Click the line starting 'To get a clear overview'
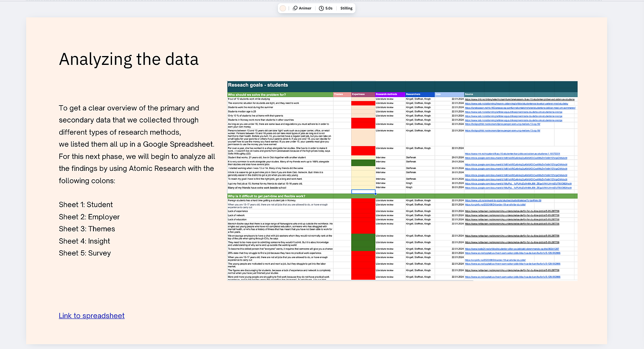Screen dimensions: 644x349 [x=129, y=108]
